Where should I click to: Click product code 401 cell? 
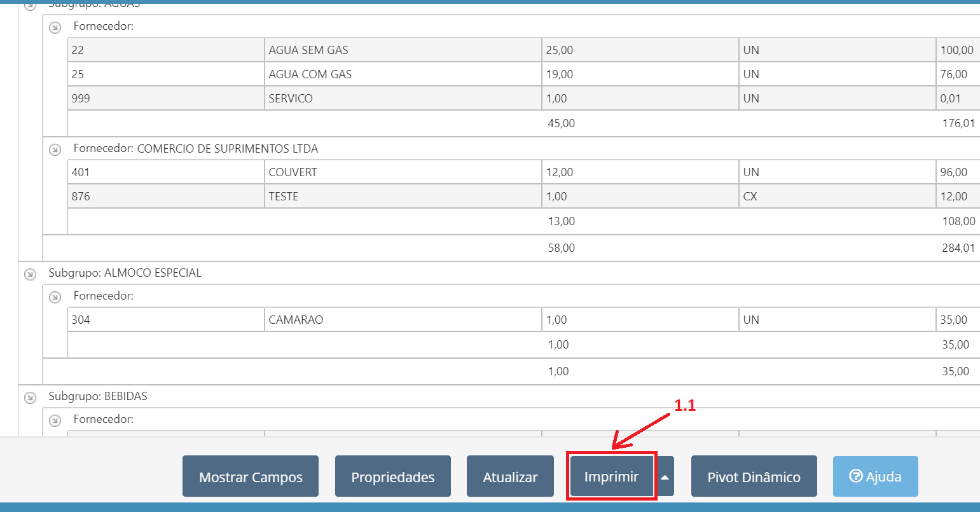tap(166, 172)
